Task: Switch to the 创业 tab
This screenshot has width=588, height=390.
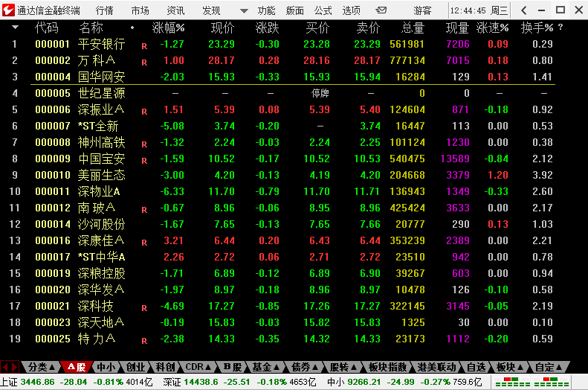Action: click(x=135, y=367)
